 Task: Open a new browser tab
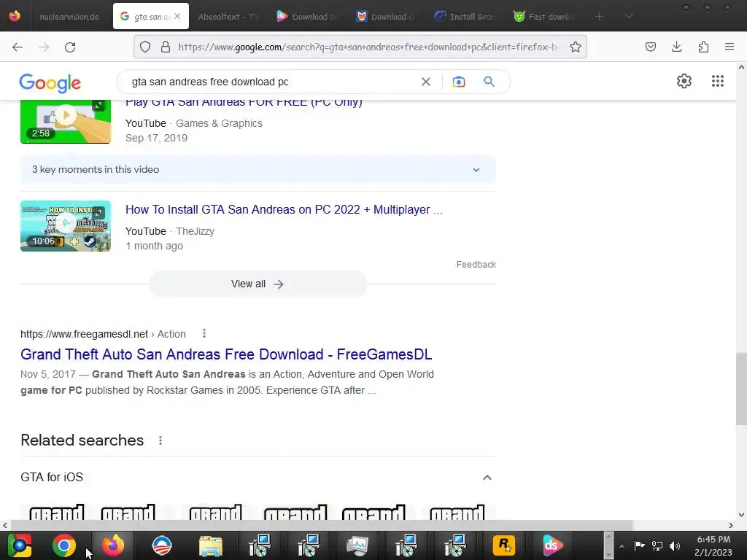tap(600, 16)
